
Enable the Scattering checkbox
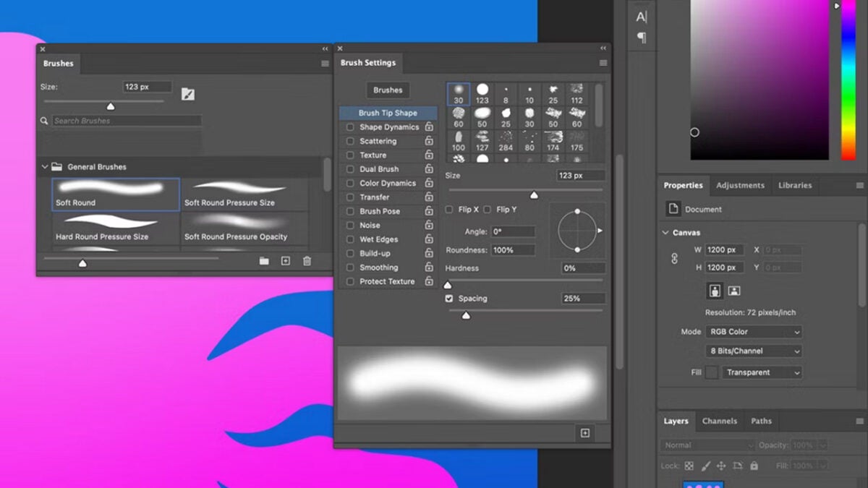pyautogui.click(x=350, y=141)
